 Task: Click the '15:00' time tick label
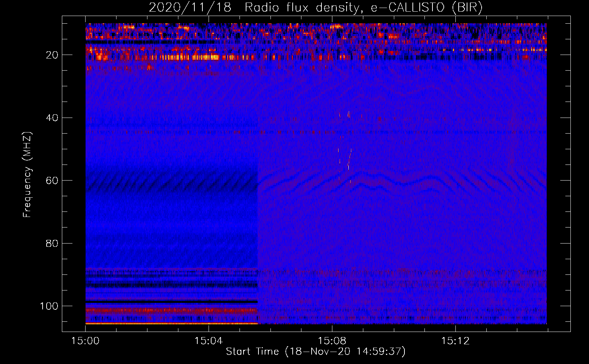[x=85, y=341]
